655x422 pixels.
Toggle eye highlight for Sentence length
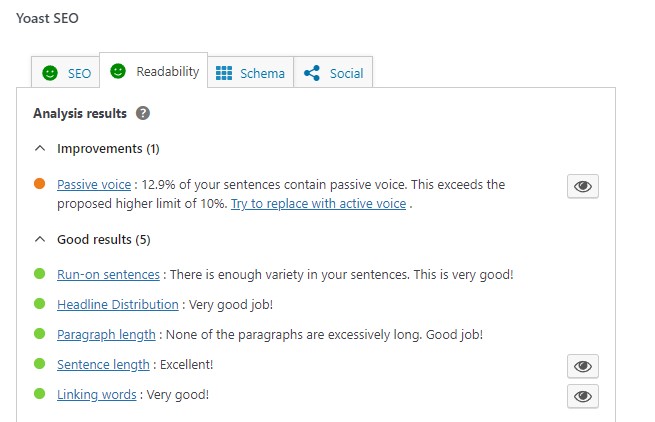pos(582,365)
